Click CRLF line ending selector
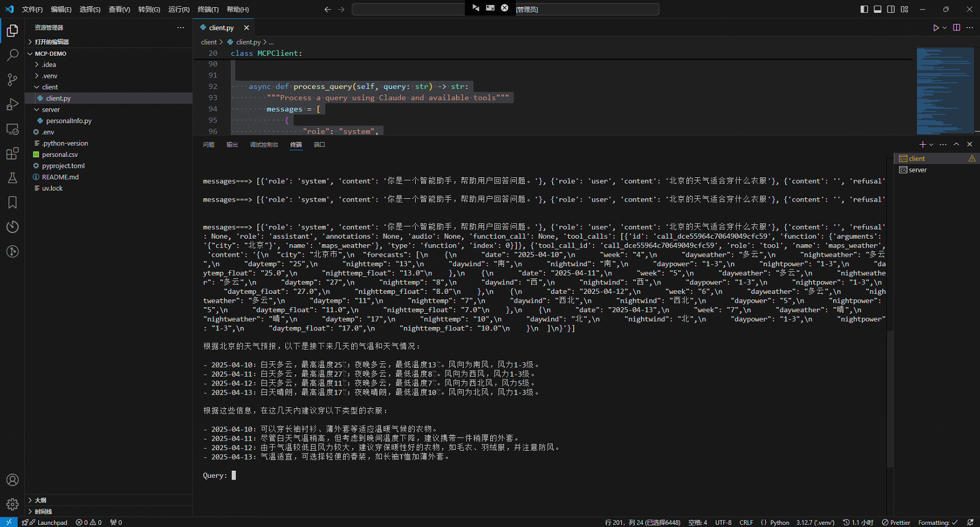Viewport: 980px width, 527px height. pyautogui.click(x=746, y=523)
